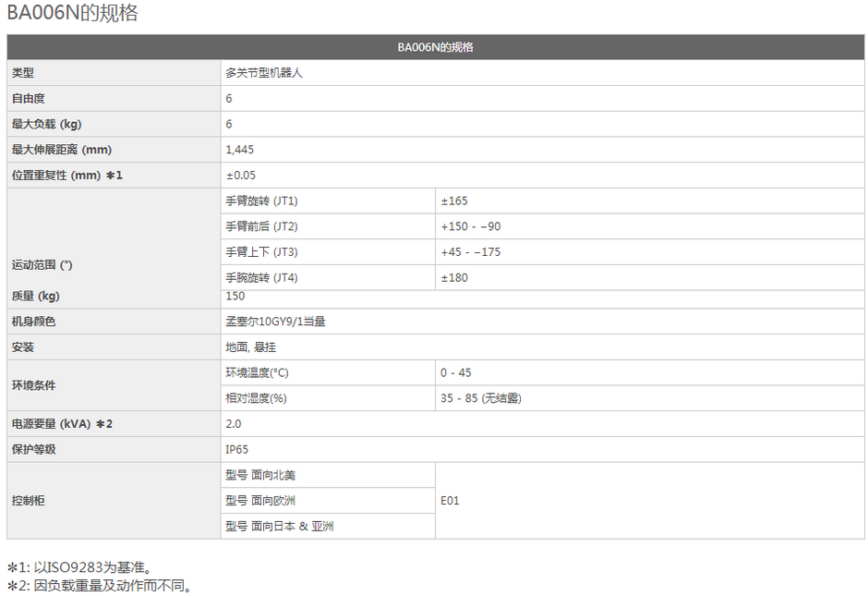Click the 环境温度(°C) cell
Viewport: 868px width, 596px height.
tap(257, 372)
